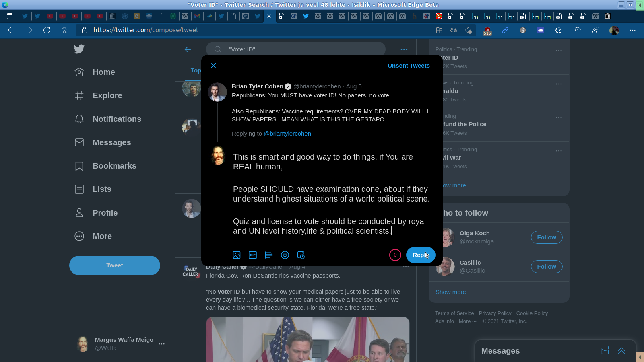Expand the footer More menu
Screen dimensions: 644x362
[467, 321]
